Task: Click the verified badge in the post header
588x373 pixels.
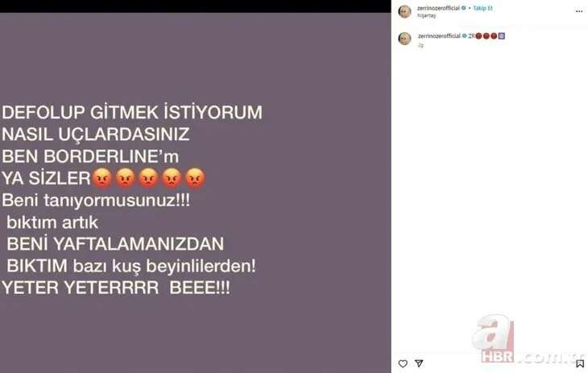Action: pyautogui.click(x=464, y=8)
